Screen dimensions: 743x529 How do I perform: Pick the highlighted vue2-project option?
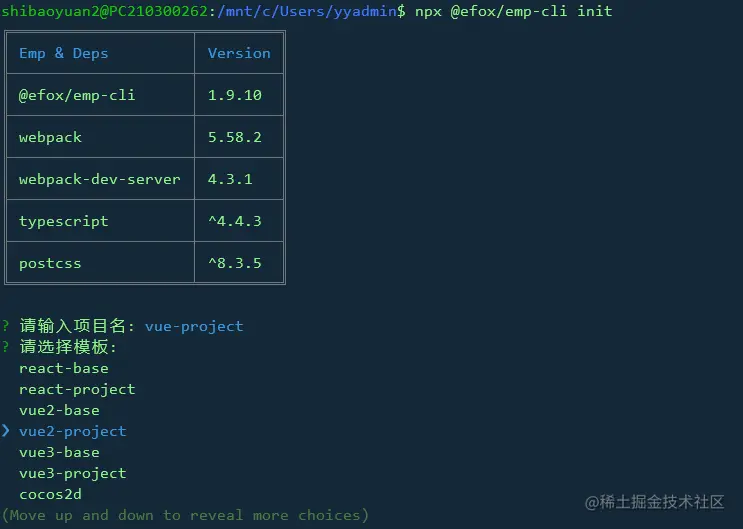[72, 431]
